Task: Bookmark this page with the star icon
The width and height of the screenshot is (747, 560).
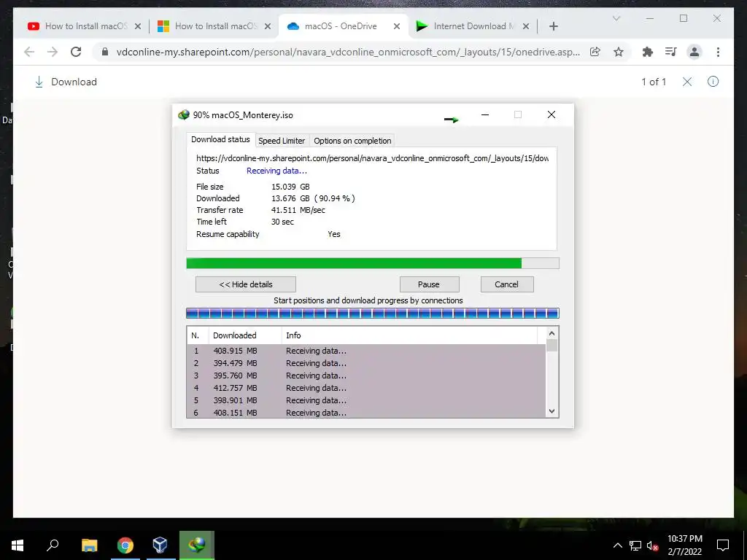Action: pyautogui.click(x=619, y=52)
